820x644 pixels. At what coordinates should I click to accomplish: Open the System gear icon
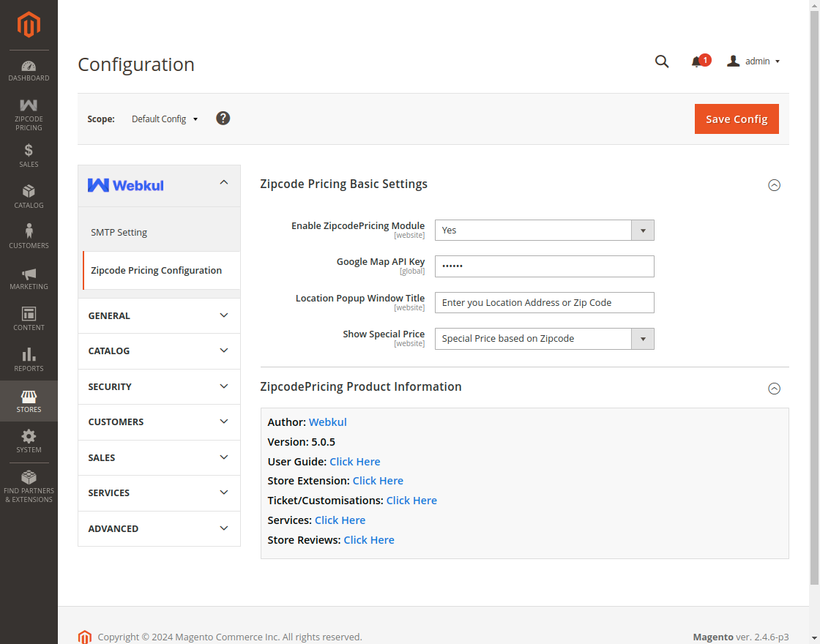[29, 436]
